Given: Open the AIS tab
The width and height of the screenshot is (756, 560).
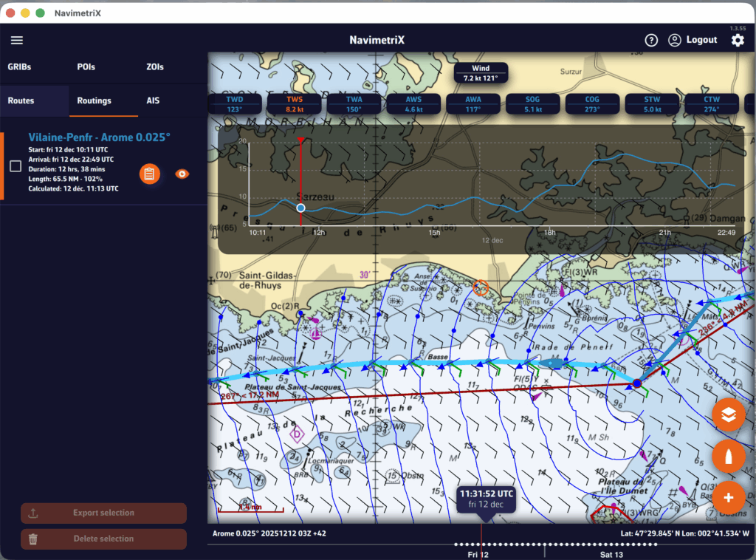Looking at the screenshot, I should coord(153,100).
